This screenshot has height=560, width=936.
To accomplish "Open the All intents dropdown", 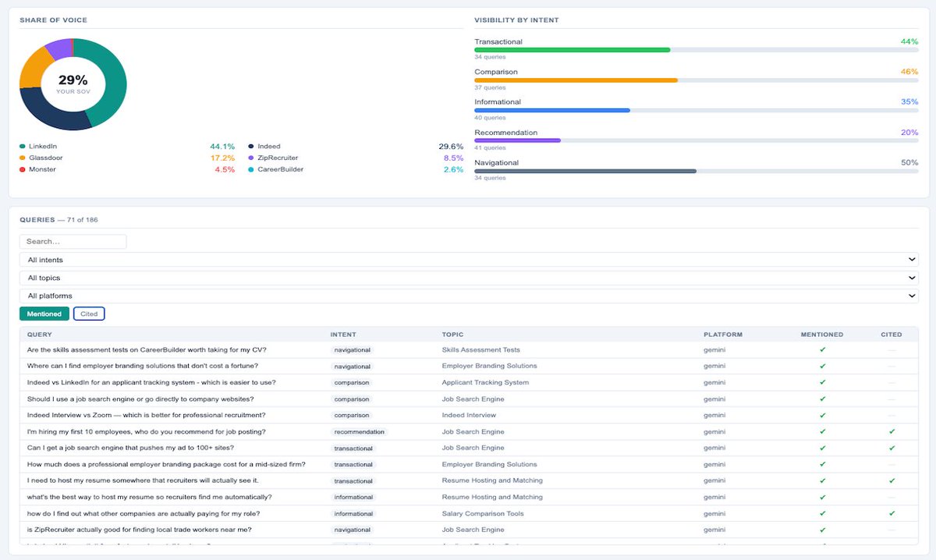I will coord(469,260).
